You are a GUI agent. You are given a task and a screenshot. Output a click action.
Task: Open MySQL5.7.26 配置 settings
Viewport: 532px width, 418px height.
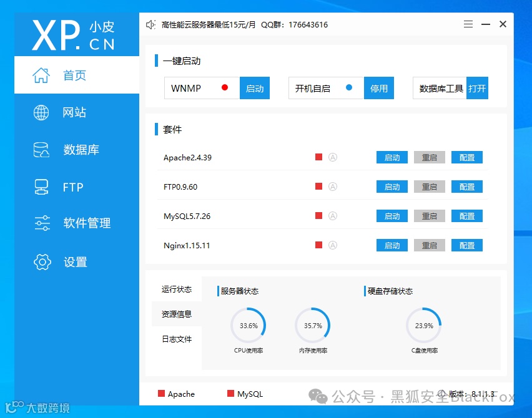pyautogui.click(x=467, y=216)
